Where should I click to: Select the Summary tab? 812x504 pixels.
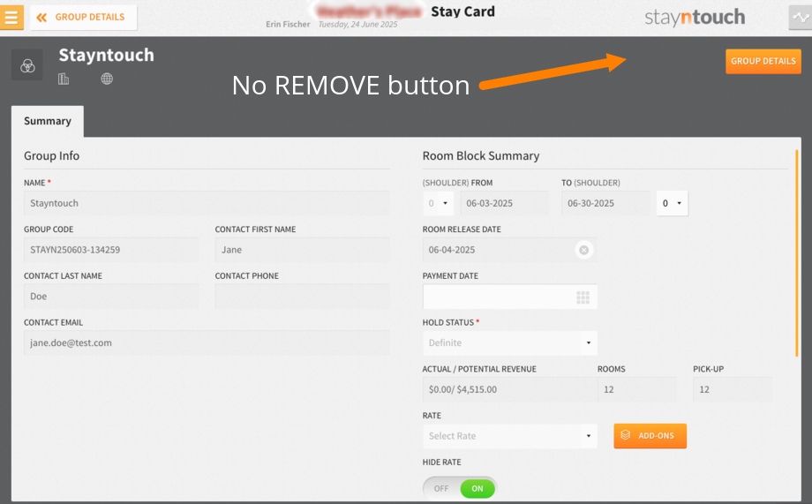pos(48,121)
